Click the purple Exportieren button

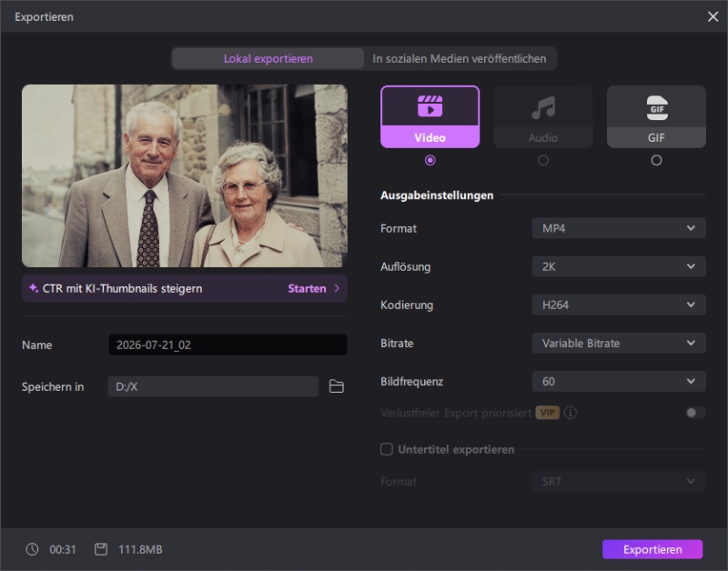coord(652,549)
